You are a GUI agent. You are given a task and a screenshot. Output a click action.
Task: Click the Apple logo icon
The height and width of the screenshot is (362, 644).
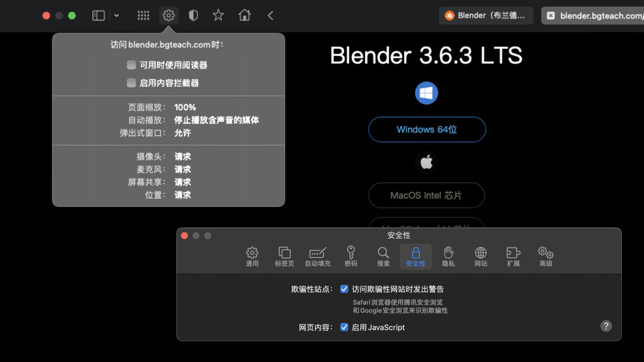point(426,163)
